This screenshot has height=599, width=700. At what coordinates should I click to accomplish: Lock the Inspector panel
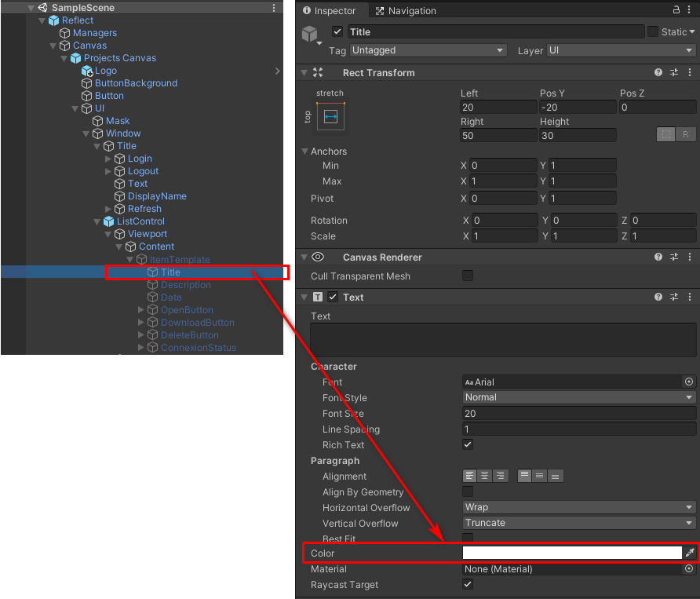[x=676, y=10]
